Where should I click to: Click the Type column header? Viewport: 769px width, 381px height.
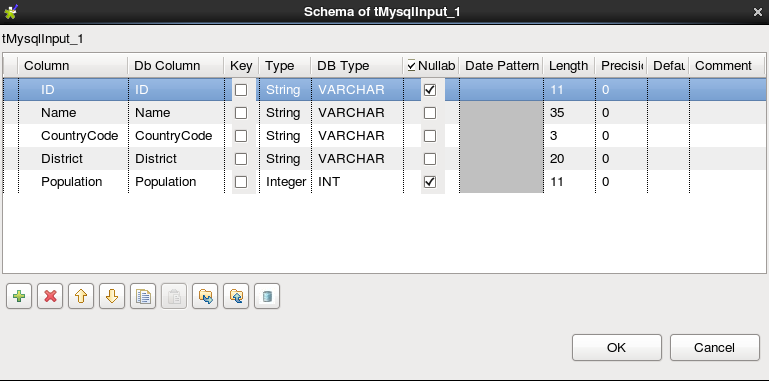285,66
